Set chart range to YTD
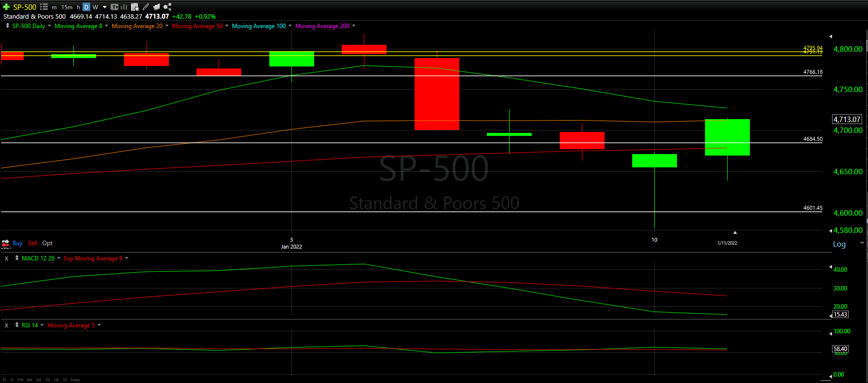The image size is (868, 383). tap(20, 380)
